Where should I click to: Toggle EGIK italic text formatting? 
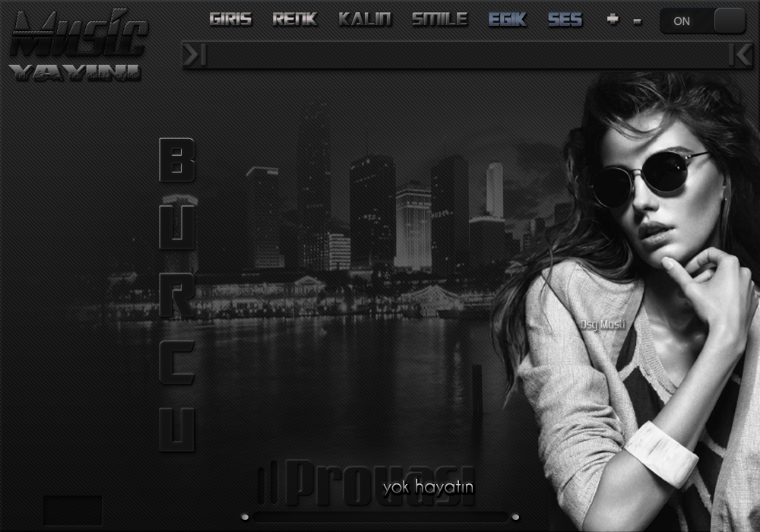pos(507,20)
